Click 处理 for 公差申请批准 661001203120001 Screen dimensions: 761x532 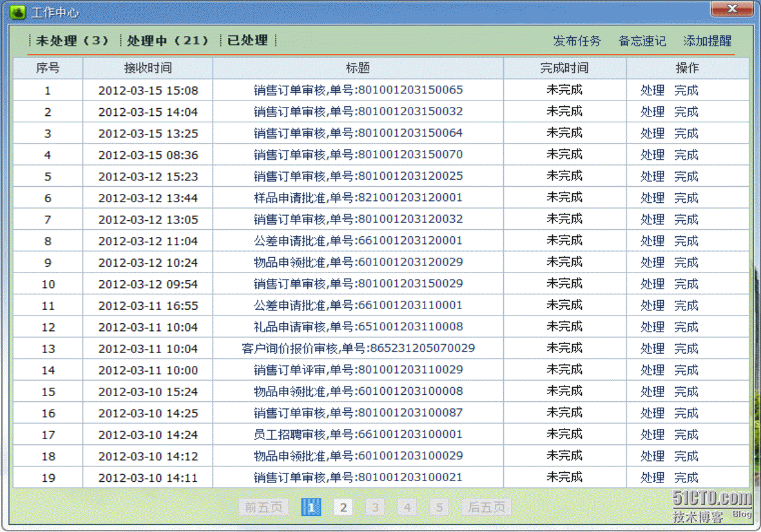[x=652, y=241]
